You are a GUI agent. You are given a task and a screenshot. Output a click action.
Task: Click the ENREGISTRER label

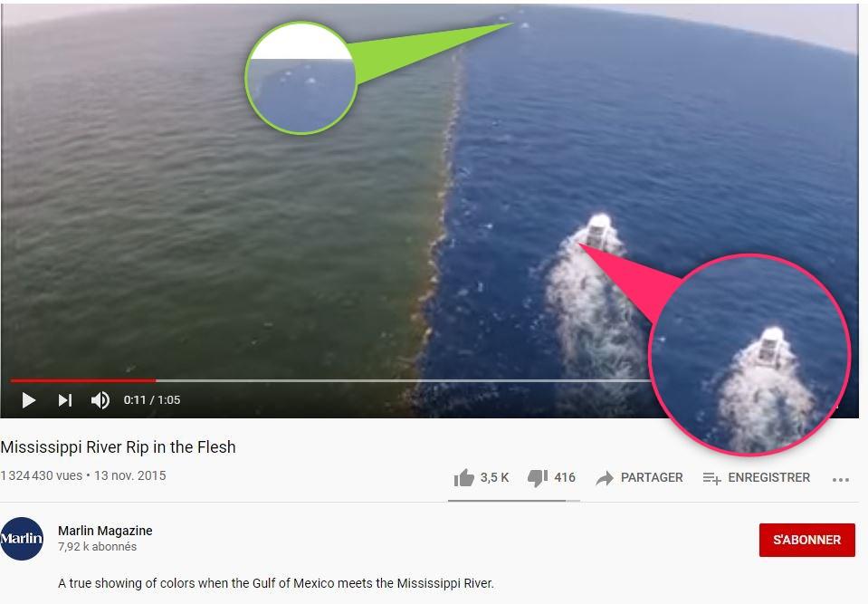[769, 477]
